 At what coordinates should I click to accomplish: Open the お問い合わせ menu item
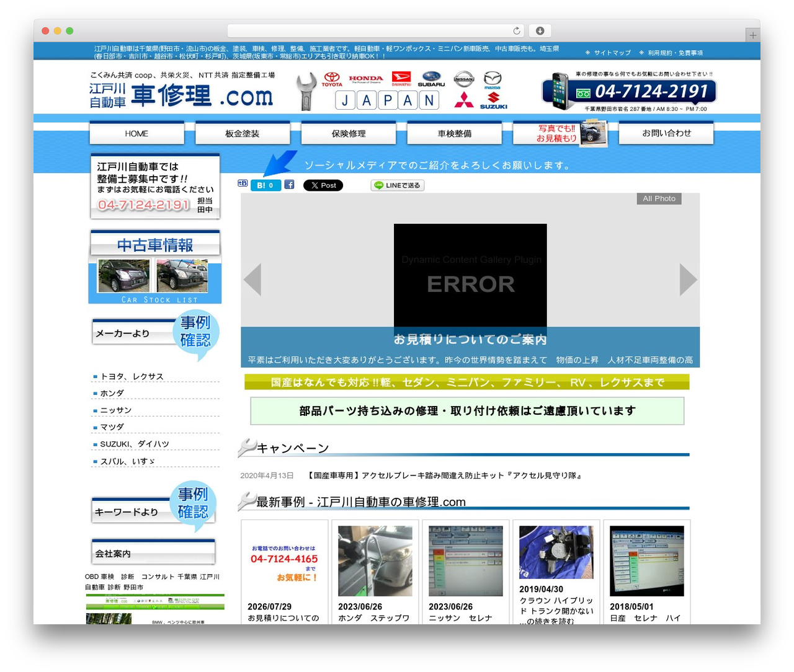click(x=666, y=133)
